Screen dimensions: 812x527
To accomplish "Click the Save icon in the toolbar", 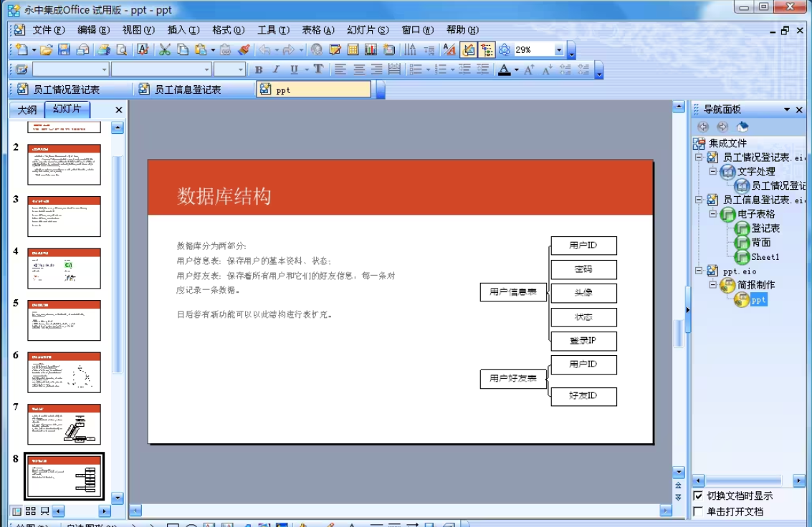I will click(65, 50).
